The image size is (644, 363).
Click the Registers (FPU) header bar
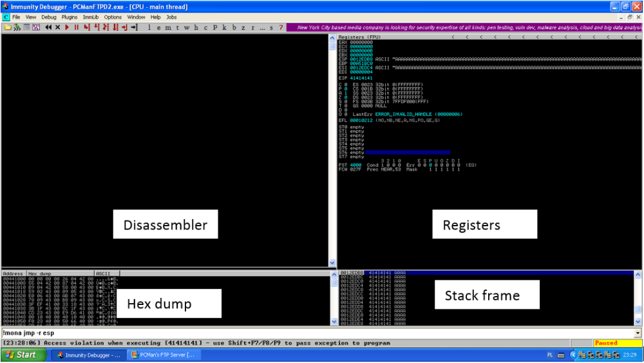(x=489, y=37)
